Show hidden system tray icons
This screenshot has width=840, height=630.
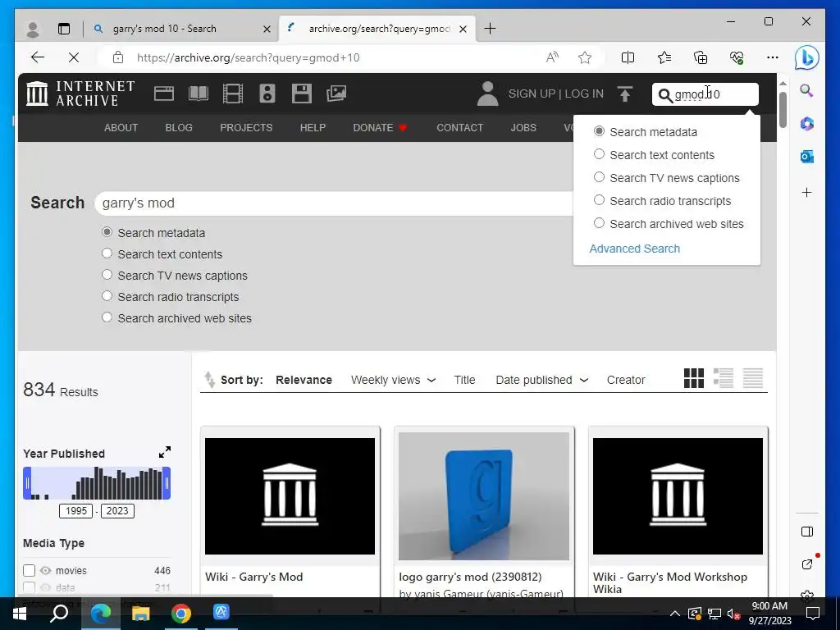click(675, 614)
